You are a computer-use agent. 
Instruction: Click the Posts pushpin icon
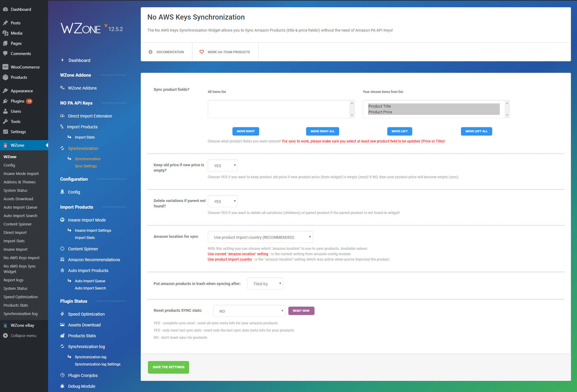[x=5, y=23]
